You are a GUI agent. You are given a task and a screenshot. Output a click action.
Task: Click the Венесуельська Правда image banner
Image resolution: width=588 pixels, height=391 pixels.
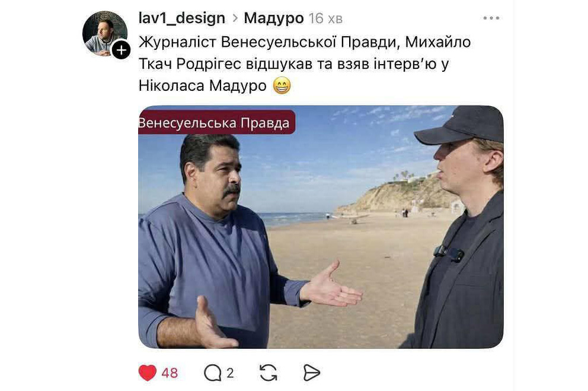click(216, 122)
